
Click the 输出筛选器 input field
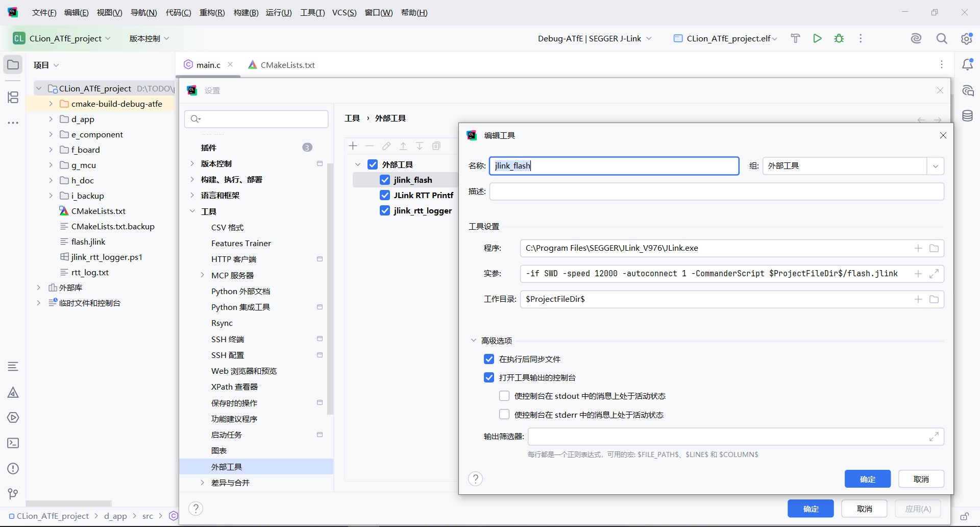pyautogui.click(x=736, y=437)
